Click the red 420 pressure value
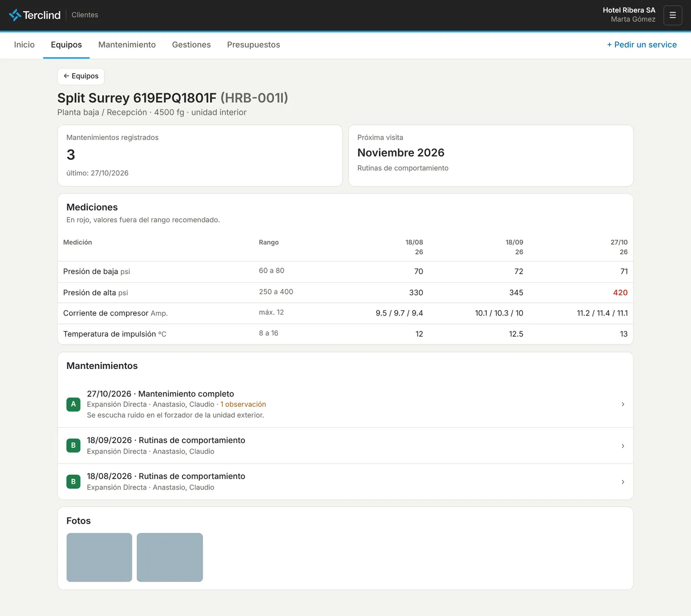This screenshot has width=691, height=616. (x=620, y=293)
